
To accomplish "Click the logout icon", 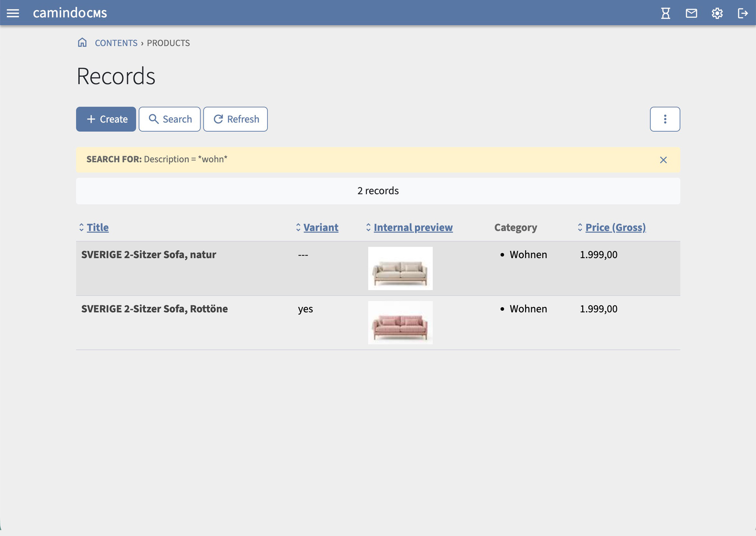I will (x=743, y=13).
